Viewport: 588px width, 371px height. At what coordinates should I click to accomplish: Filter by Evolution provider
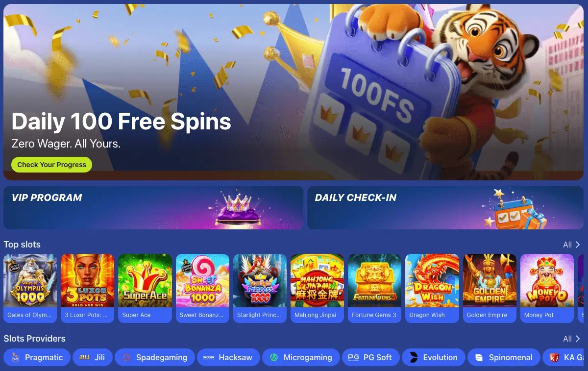coord(434,357)
